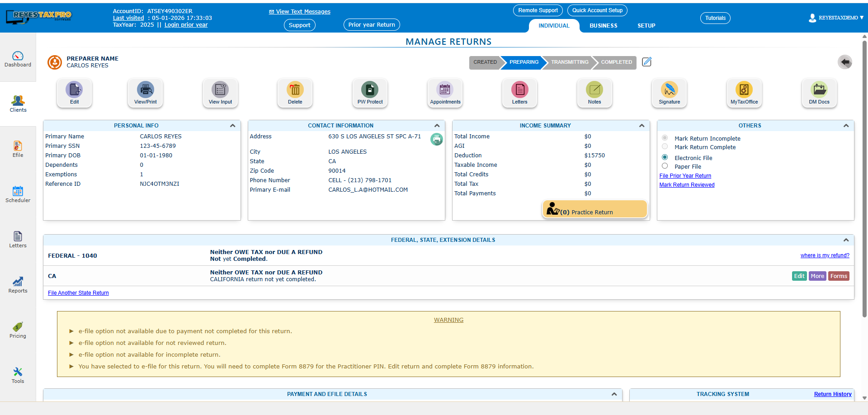Click the print address icon

[x=437, y=139]
